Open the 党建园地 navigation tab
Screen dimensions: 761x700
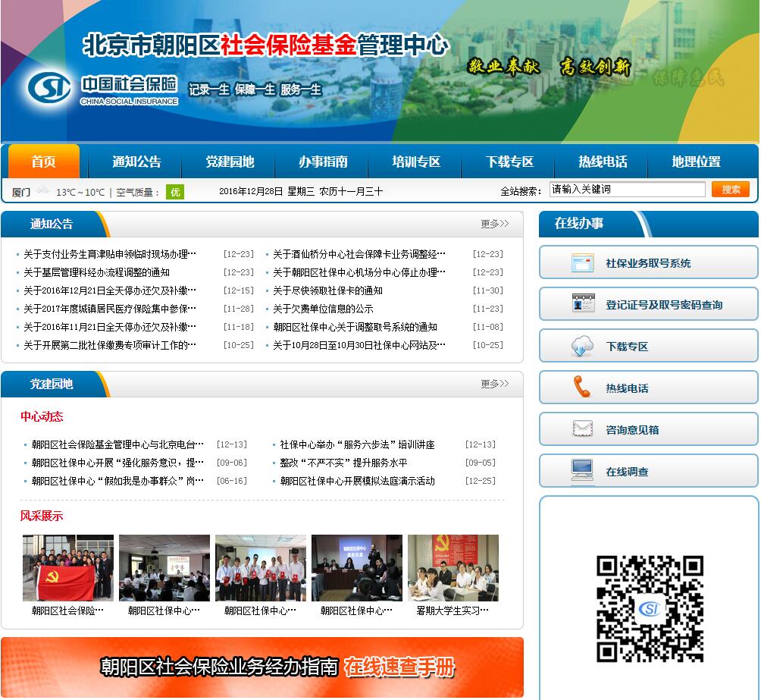[230, 162]
